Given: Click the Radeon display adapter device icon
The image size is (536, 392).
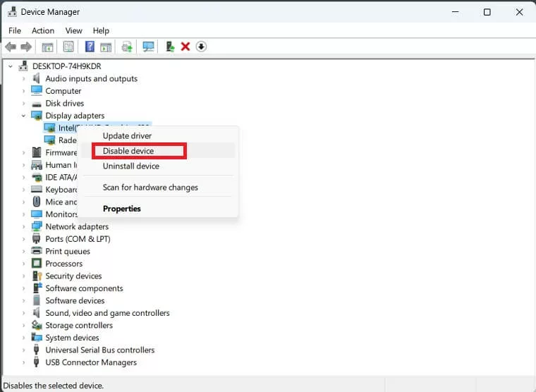Looking at the screenshot, I should (x=49, y=140).
